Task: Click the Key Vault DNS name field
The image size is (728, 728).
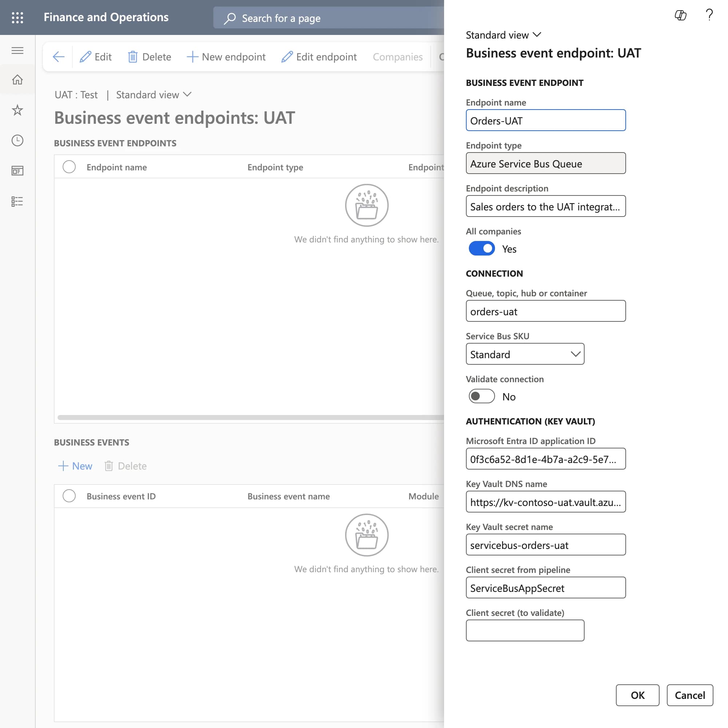Action: 546,502
